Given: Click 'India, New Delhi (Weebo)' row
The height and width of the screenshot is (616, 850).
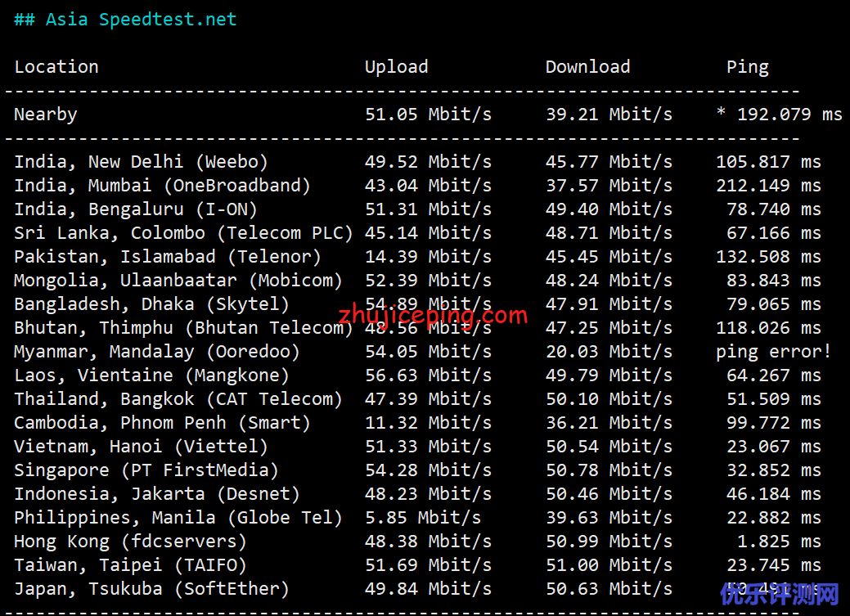Looking at the screenshot, I should (417, 162).
